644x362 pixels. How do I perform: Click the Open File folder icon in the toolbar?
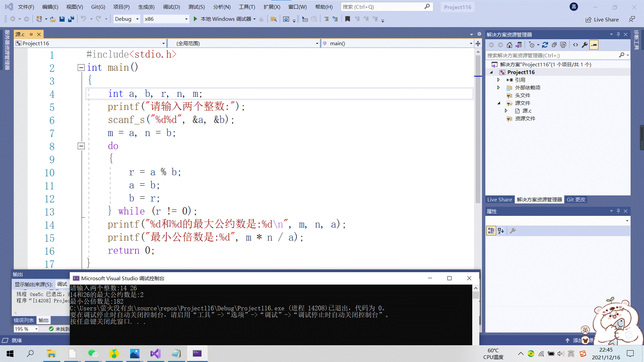pyautogui.click(x=53, y=19)
